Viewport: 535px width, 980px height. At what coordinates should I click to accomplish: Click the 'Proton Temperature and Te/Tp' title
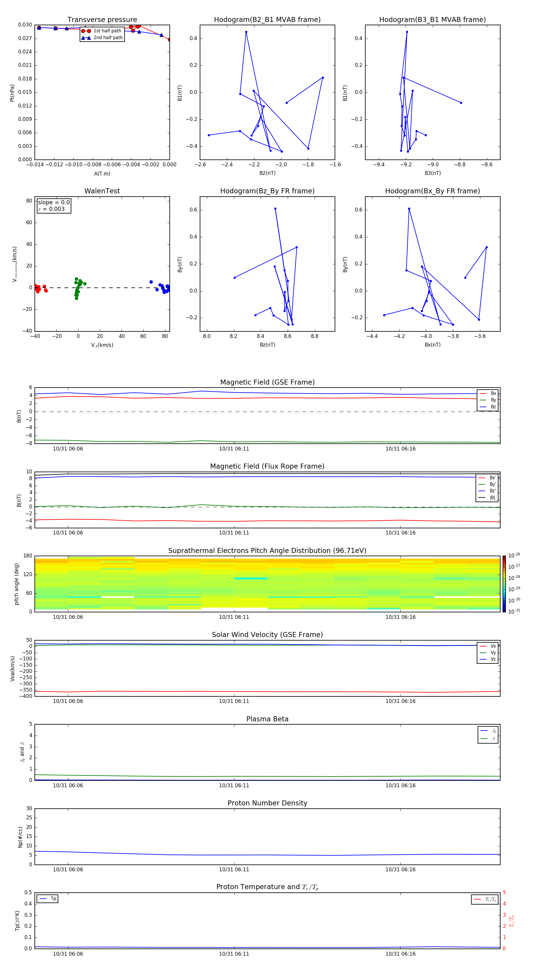point(267,887)
